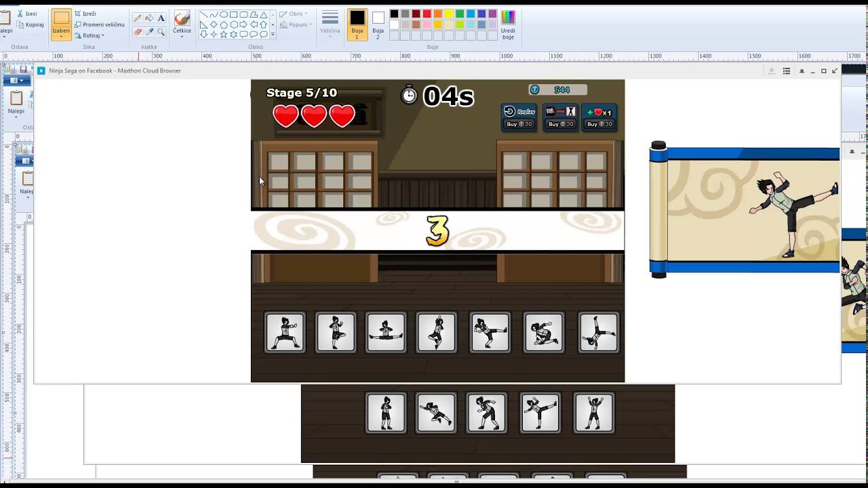Screen dimensions: 868x488
Task: Open the Maxthon list menu icon
Action: click(787, 70)
